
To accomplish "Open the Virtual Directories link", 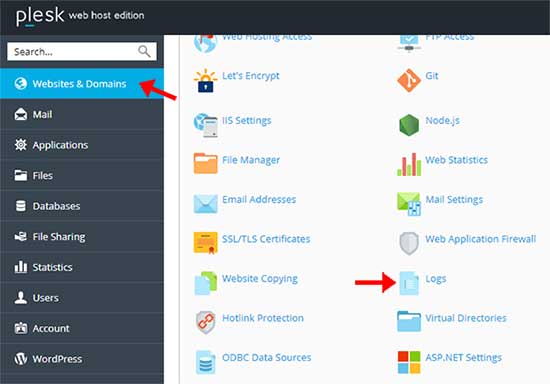I will 466,318.
